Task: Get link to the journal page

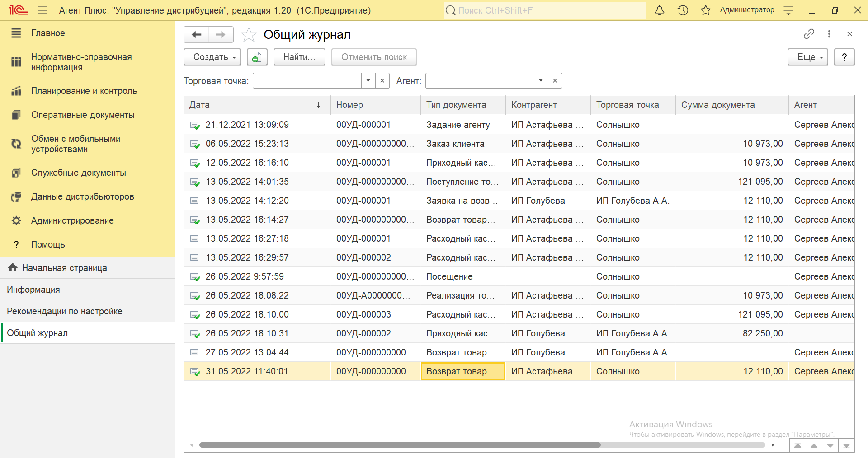Action: click(808, 34)
